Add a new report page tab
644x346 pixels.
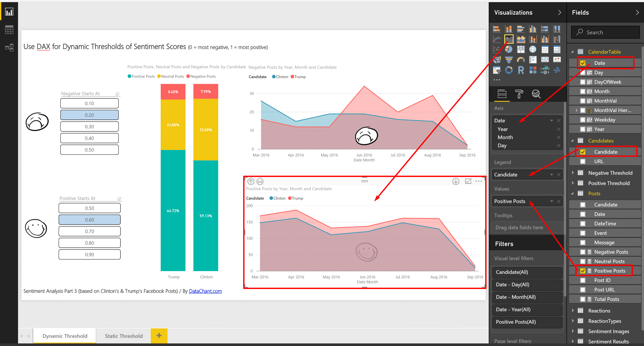[159, 336]
